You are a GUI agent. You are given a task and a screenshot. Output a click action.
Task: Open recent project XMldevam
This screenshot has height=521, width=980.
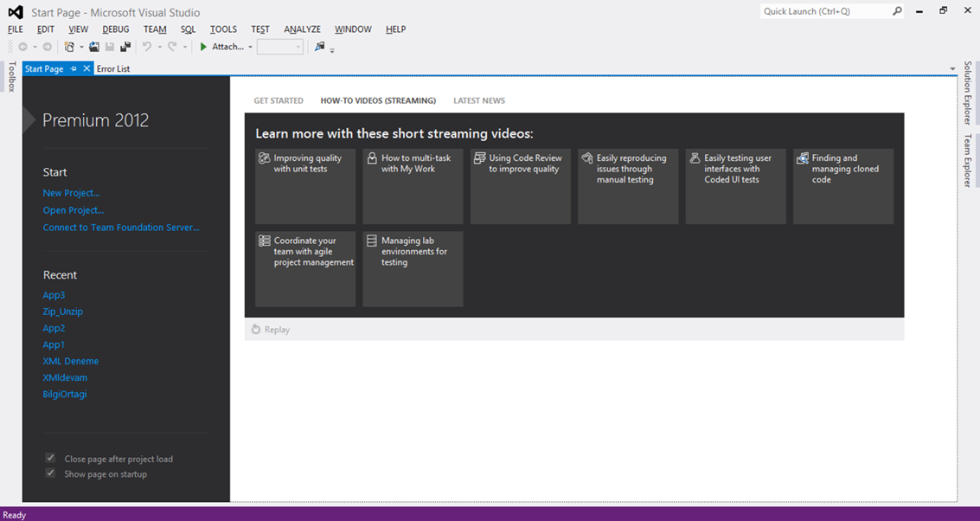pyautogui.click(x=65, y=378)
